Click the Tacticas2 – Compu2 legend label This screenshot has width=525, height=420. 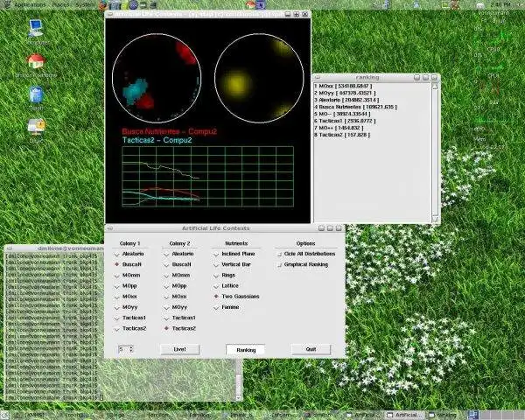[x=157, y=140]
